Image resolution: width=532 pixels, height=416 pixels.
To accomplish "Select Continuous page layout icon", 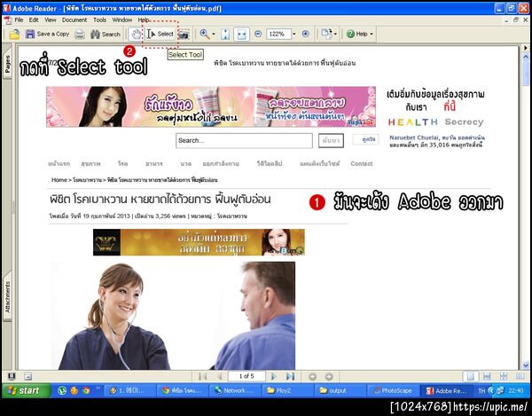I will [487, 376].
